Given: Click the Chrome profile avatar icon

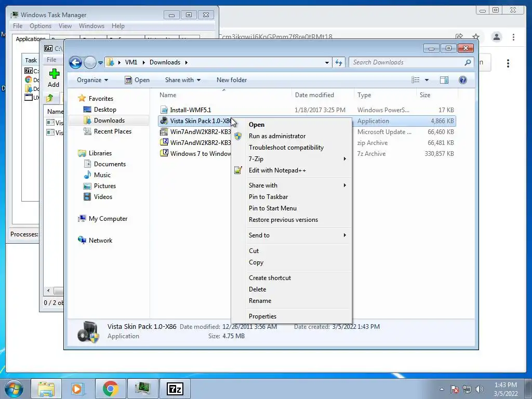Looking at the screenshot, I should (497, 37).
